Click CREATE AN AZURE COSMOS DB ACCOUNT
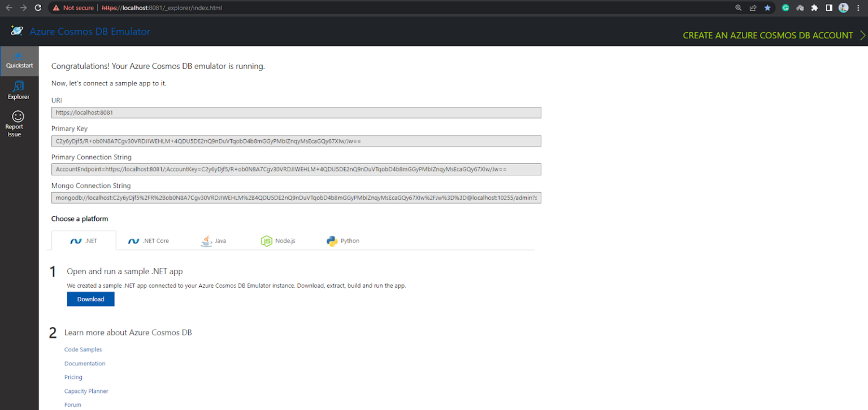The image size is (868, 410). (767, 34)
